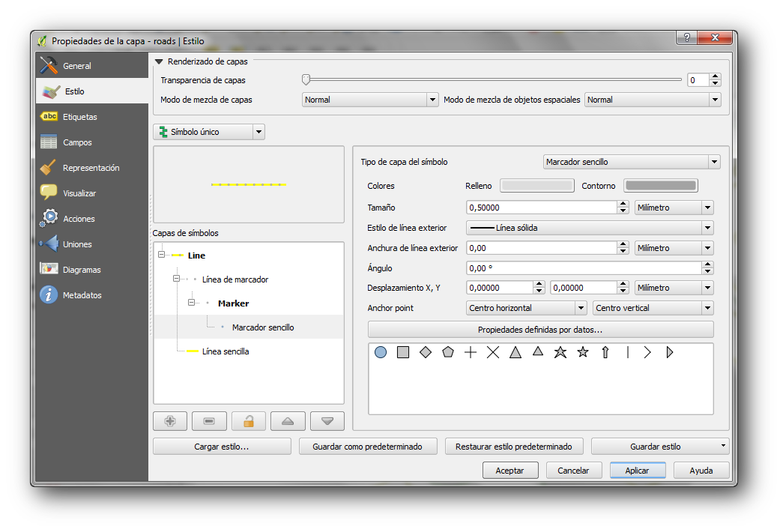Image resolution: width=783 pixels, height=532 pixels.
Task: Open the Visualizar tab
Action: (92, 193)
